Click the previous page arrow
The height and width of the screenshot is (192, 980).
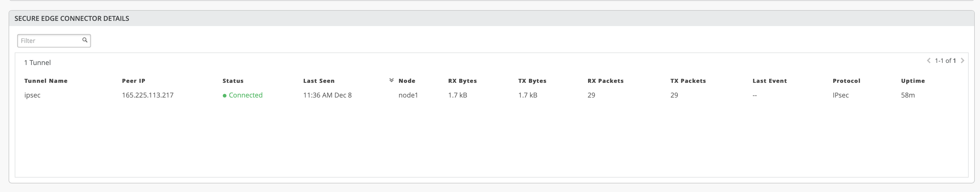(x=929, y=60)
